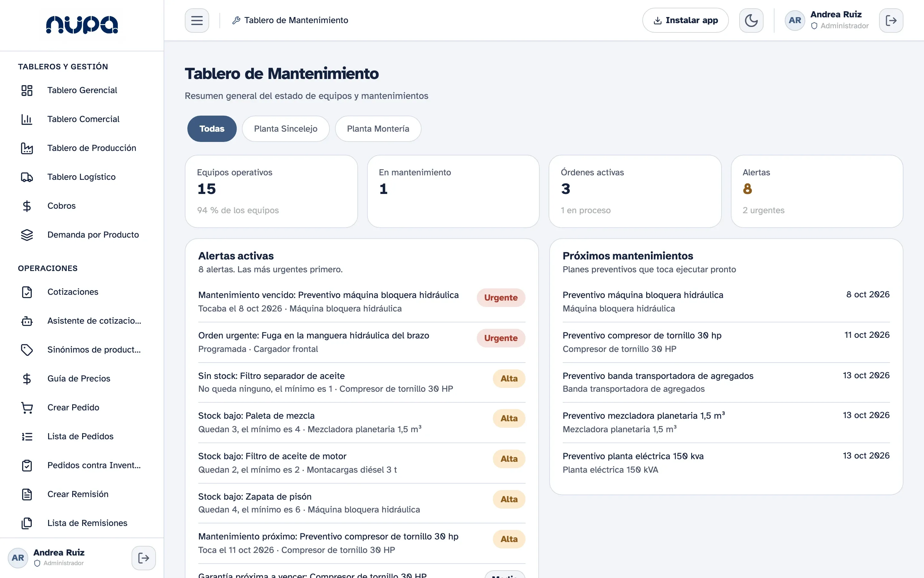Click the Cobros dollar icon
This screenshot has width=924, height=578.
(27, 206)
